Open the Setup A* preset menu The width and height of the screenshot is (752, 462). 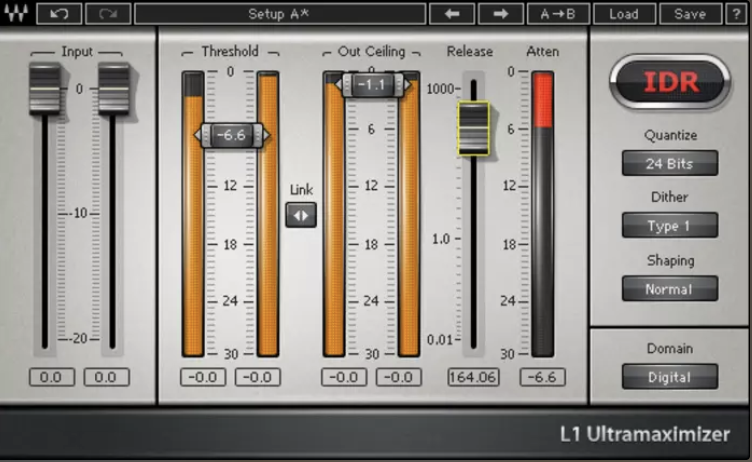(280, 13)
